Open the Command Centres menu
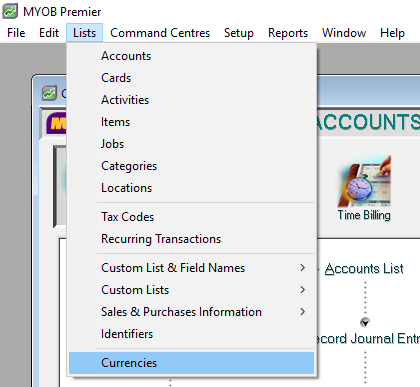 pos(160,33)
